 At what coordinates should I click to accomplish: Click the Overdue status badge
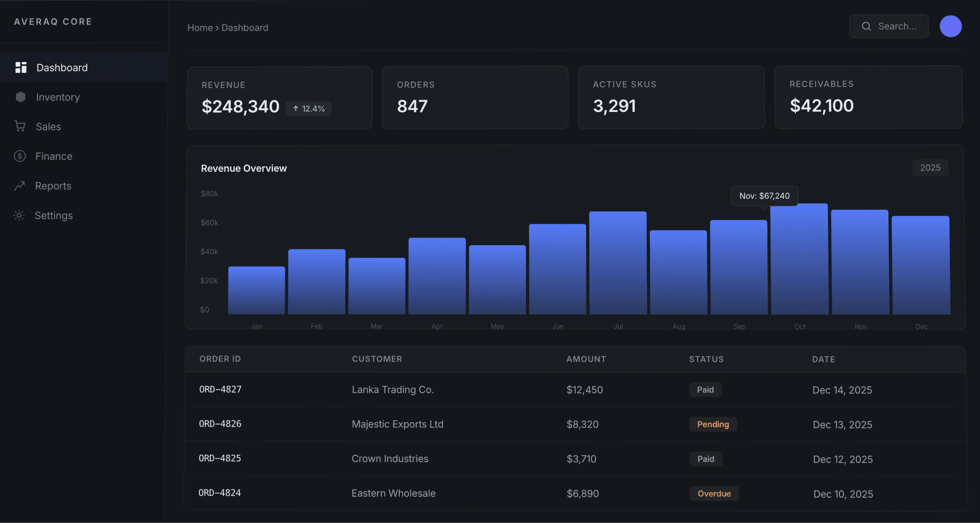714,494
